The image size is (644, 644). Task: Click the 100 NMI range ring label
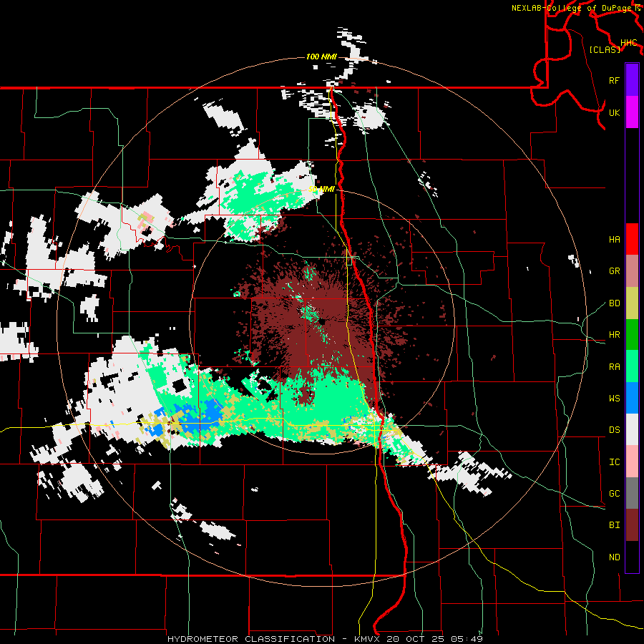321,57
